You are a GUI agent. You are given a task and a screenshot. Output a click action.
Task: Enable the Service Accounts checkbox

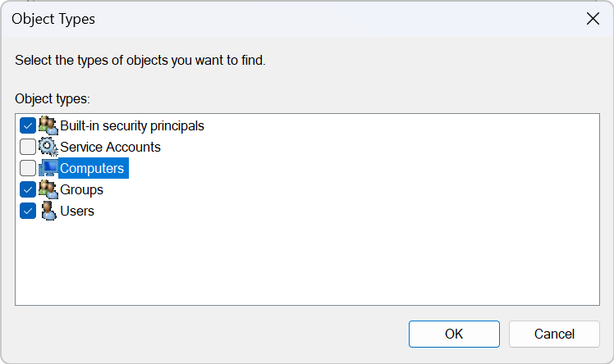(x=28, y=147)
